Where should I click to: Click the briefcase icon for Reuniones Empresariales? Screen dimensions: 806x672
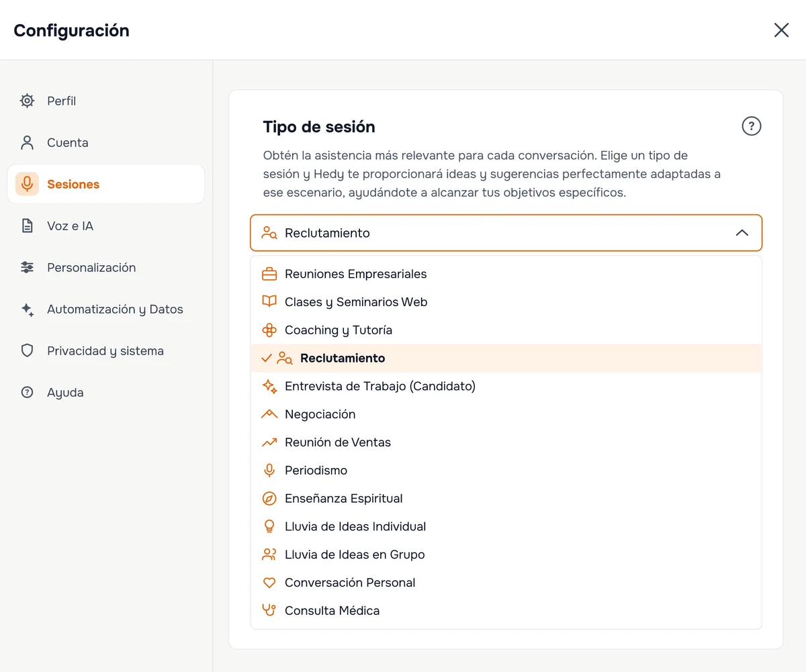(x=269, y=274)
